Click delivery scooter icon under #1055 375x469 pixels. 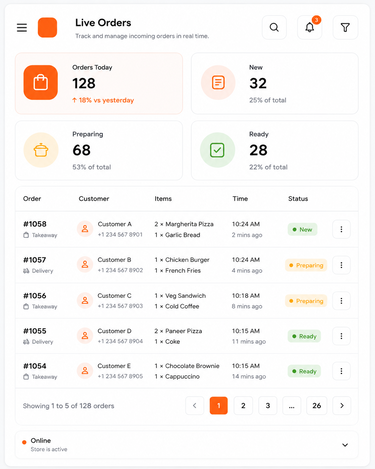coord(26,342)
